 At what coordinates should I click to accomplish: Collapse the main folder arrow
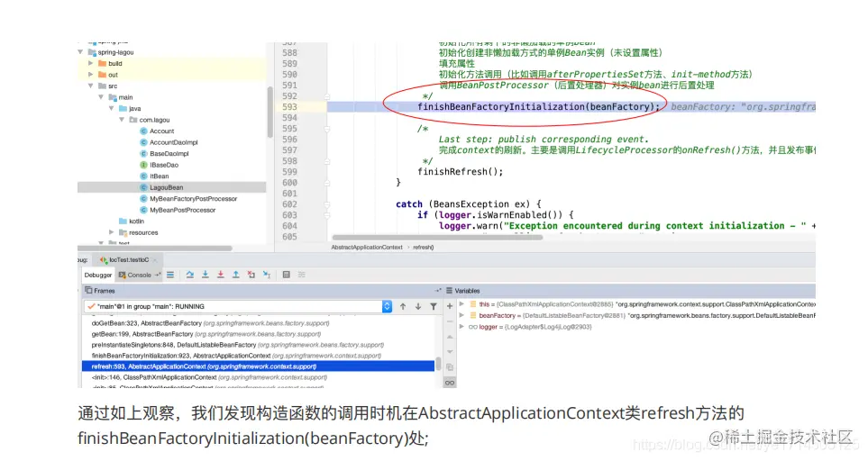(x=101, y=97)
